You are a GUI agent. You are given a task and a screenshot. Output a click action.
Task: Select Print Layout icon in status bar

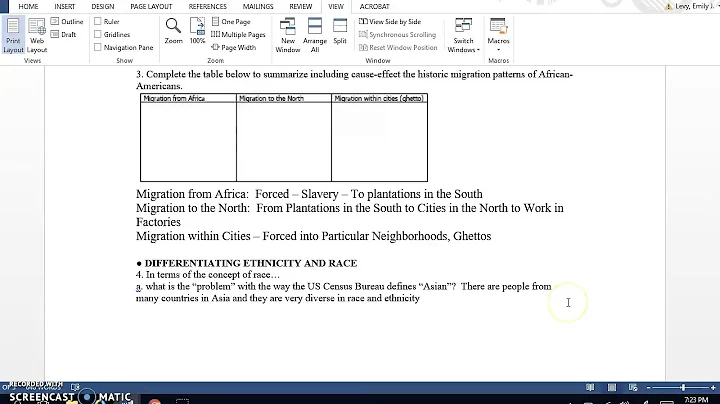tap(612, 387)
